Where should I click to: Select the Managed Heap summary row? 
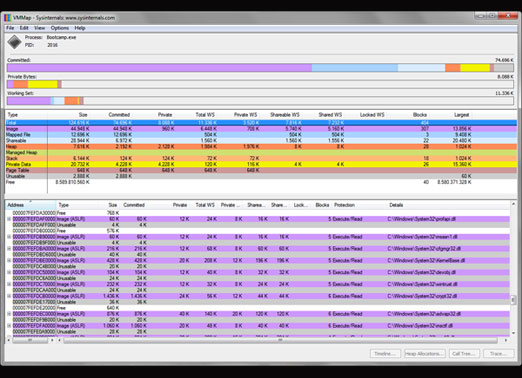(261, 152)
